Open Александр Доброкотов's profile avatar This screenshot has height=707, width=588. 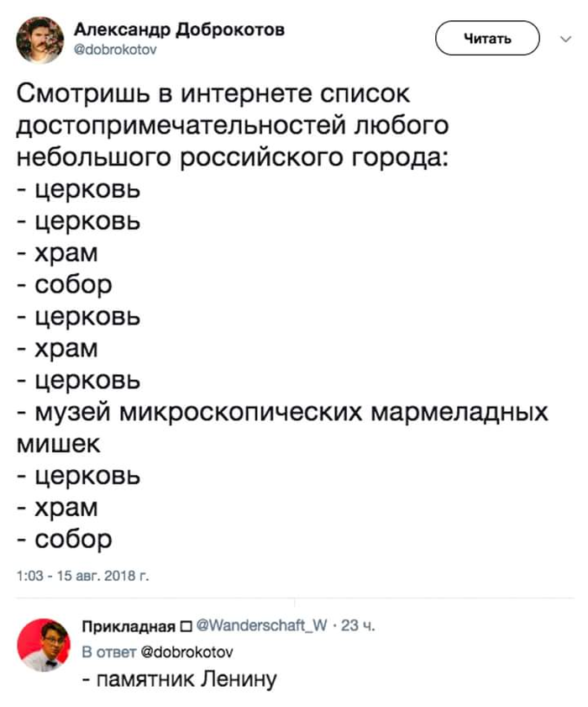(40, 40)
